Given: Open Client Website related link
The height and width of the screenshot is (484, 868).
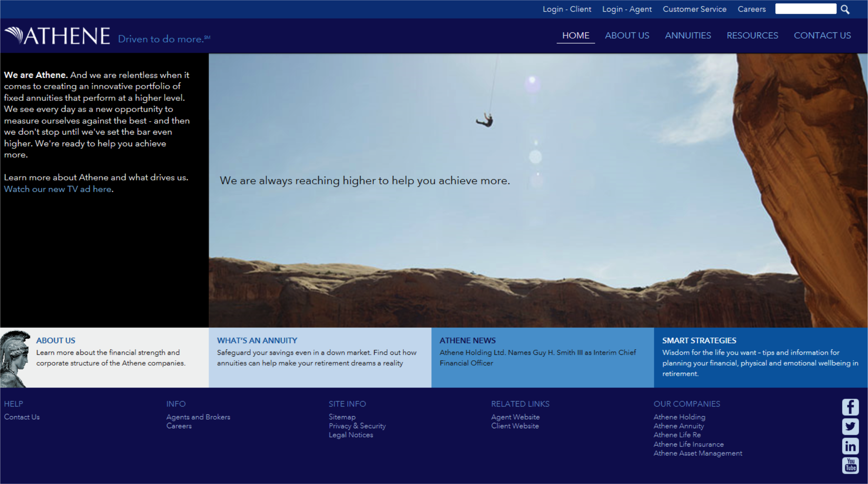Looking at the screenshot, I should tap(515, 426).
